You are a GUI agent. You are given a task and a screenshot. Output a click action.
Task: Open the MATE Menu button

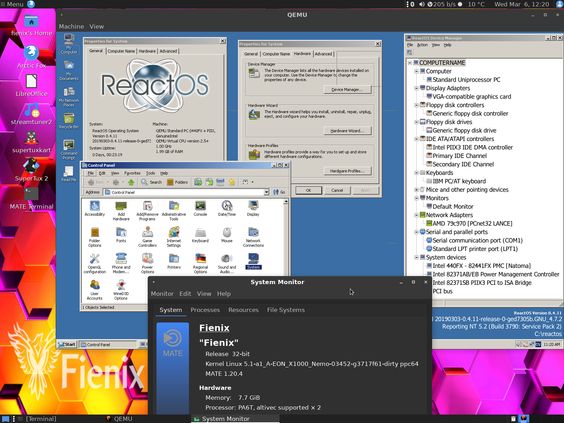14,4
